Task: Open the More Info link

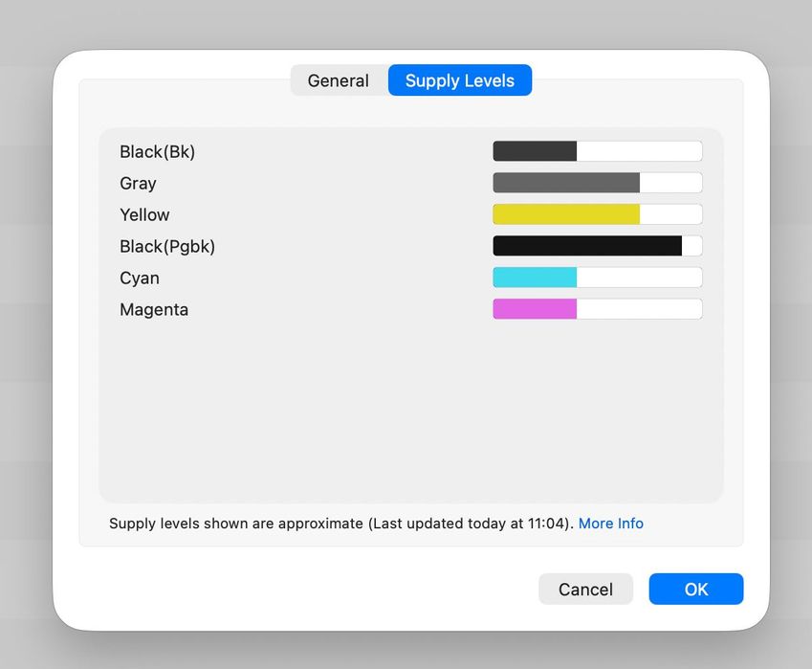Action: [x=610, y=524]
